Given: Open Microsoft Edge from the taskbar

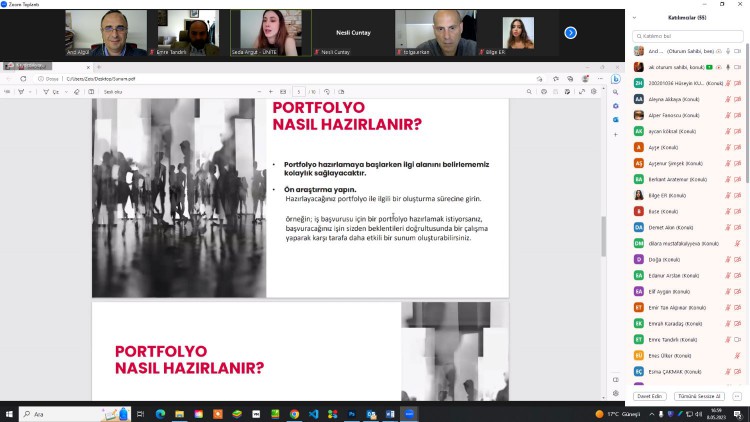Looking at the screenshot, I should 160,414.
